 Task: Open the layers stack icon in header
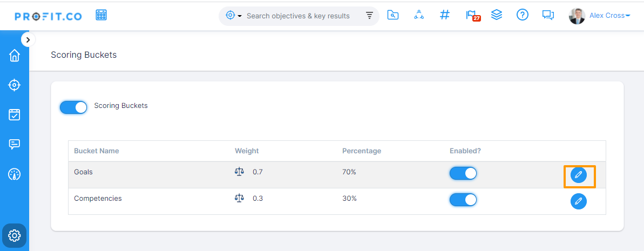click(497, 15)
